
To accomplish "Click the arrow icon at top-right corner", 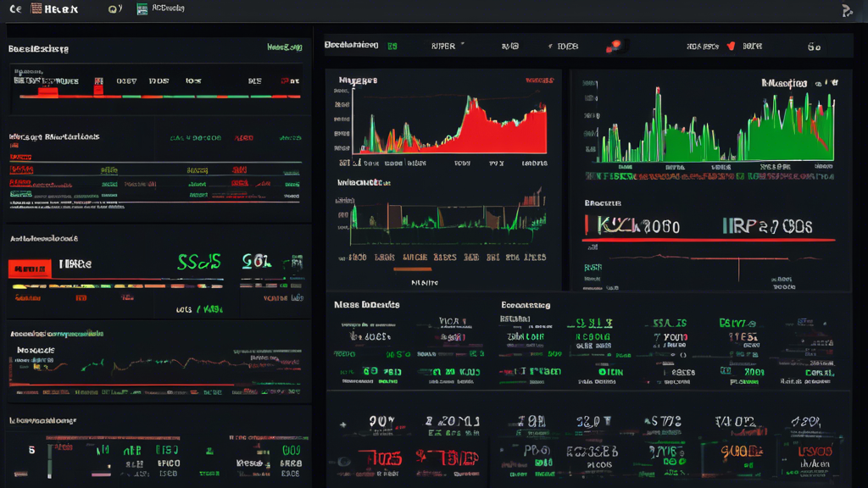I will (x=847, y=10).
